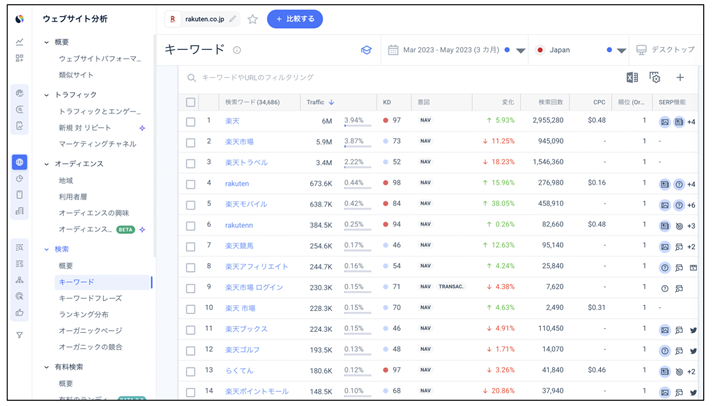This screenshot has height=406, width=712.
Task: Check the box for 楽天市場 row
Action: click(x=191, y=143)
